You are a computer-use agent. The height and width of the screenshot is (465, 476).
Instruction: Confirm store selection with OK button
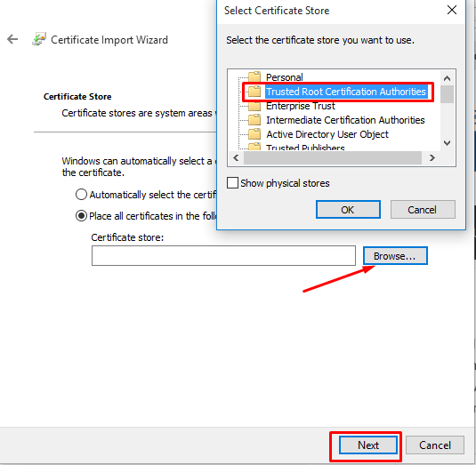point(348,209)
